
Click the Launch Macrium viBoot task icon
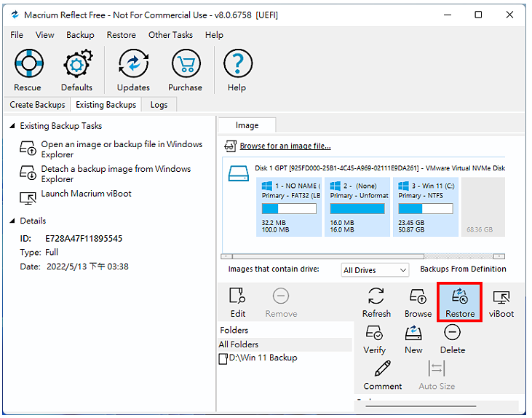28,197
